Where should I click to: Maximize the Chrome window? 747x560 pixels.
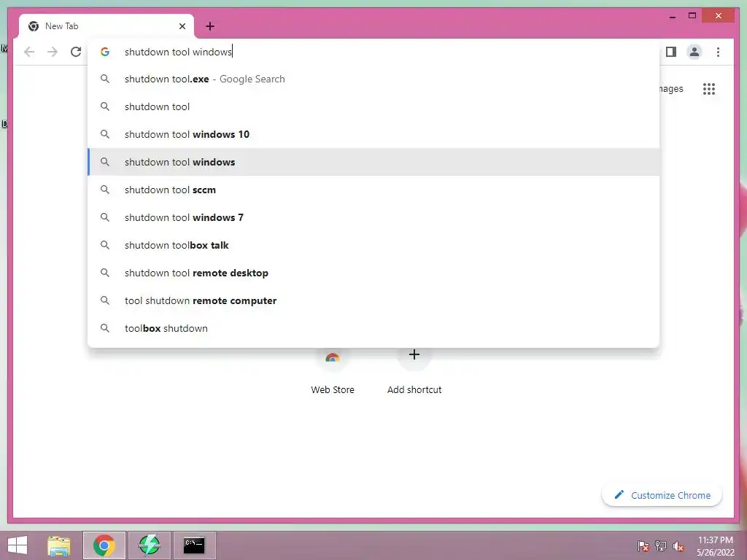click(692, 16)
